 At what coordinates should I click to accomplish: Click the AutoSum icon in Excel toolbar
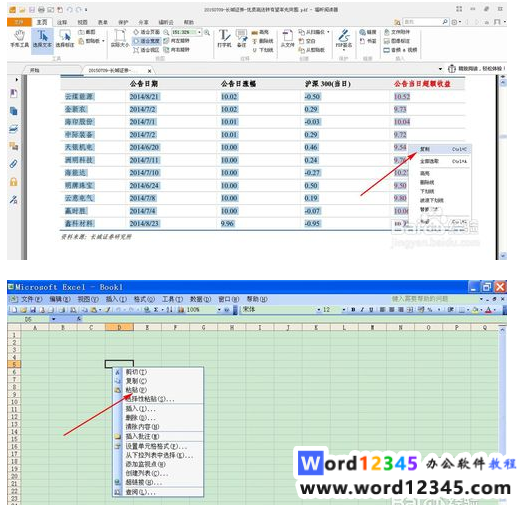(156, 310)
